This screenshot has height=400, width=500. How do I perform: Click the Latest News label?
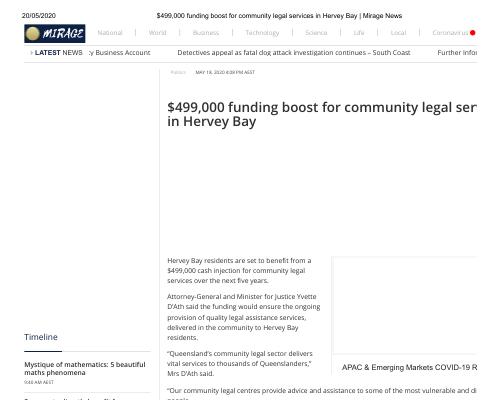(x=58, y=53)
